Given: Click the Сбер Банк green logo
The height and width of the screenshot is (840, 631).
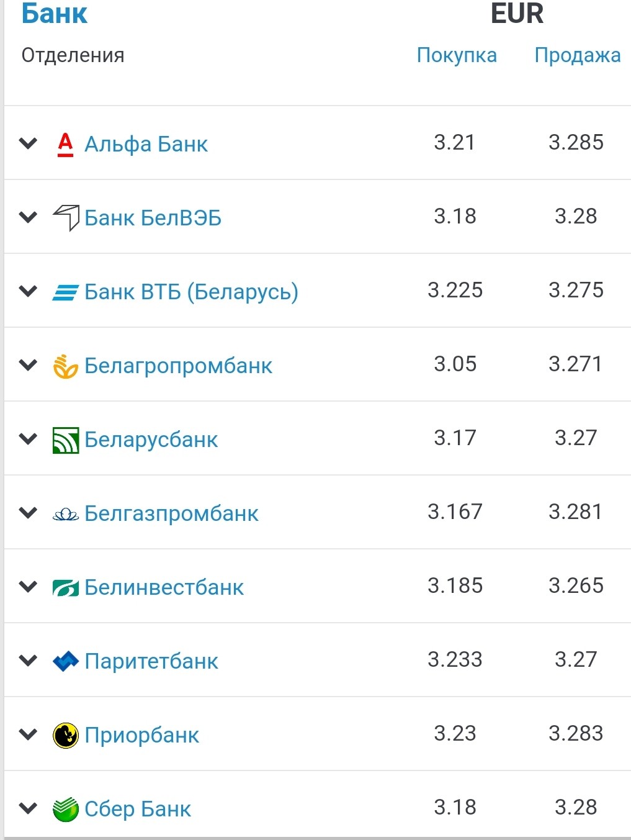Looking at the screenshot, I should pos(65,810).
